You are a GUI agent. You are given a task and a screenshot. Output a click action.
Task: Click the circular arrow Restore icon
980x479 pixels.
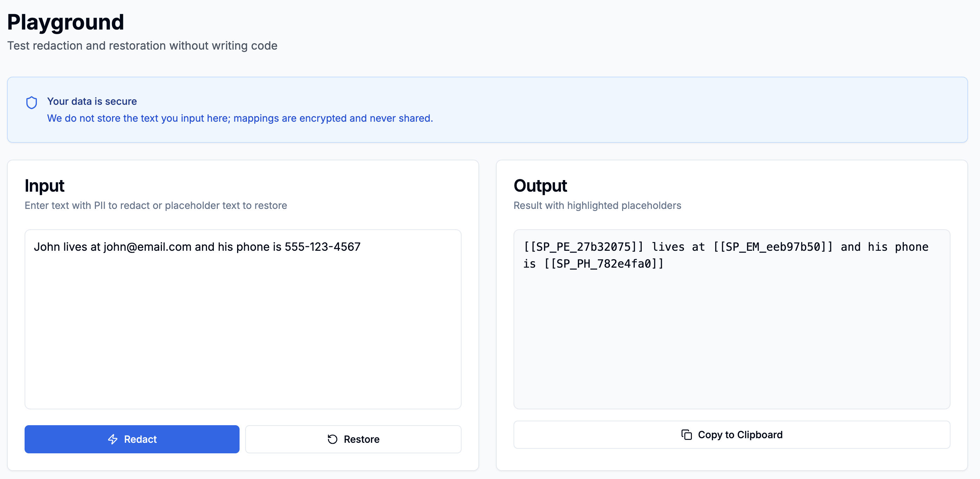[x=333, y=439]
